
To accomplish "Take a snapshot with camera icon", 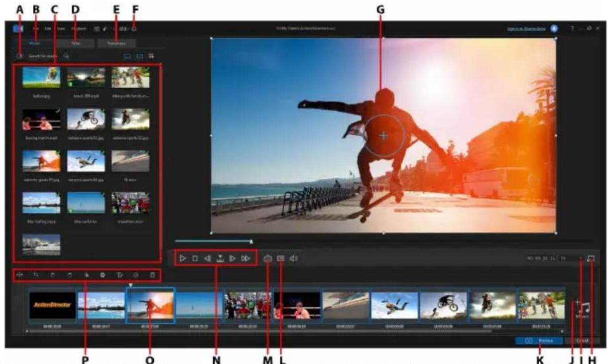I will click(x=268, y=258).
